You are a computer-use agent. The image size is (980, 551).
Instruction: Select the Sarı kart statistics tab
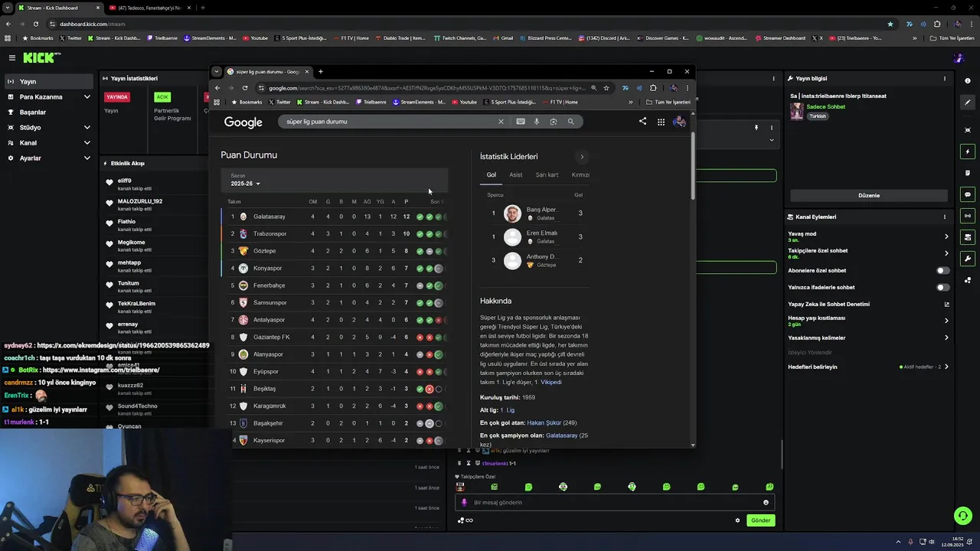tap(547, 175)
